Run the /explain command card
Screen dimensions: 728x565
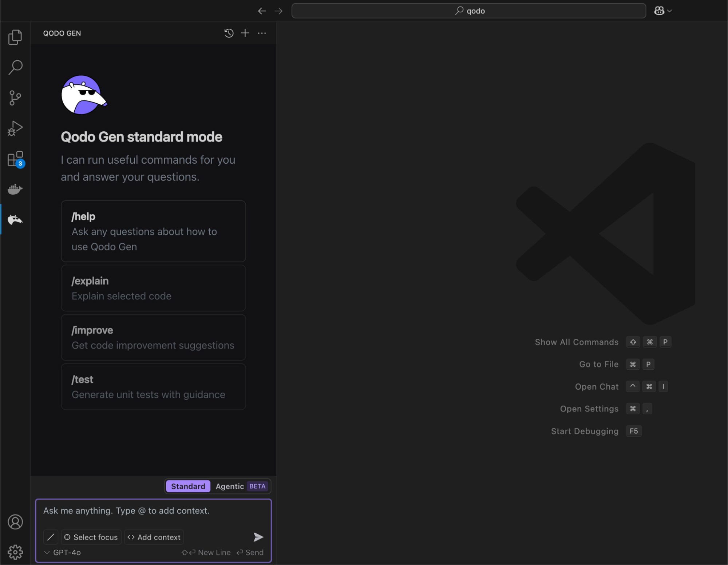click(x=153, y=288)
